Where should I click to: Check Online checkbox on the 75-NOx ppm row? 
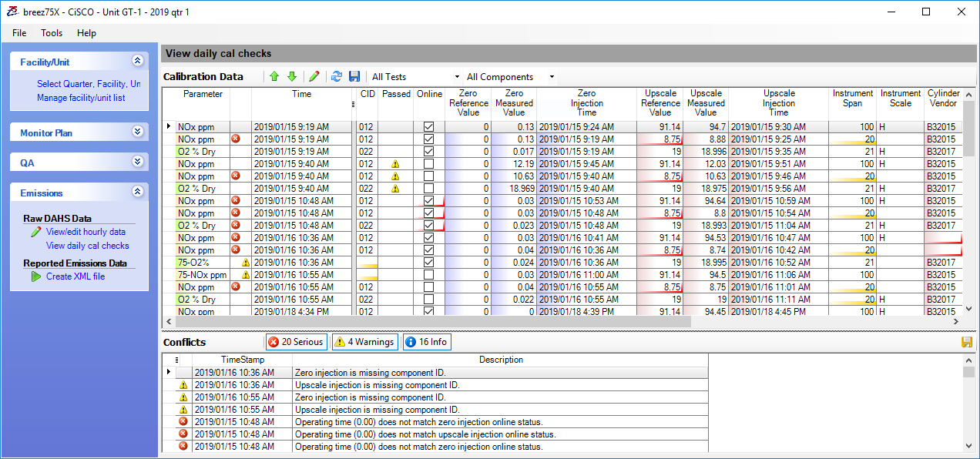point(428,275)
